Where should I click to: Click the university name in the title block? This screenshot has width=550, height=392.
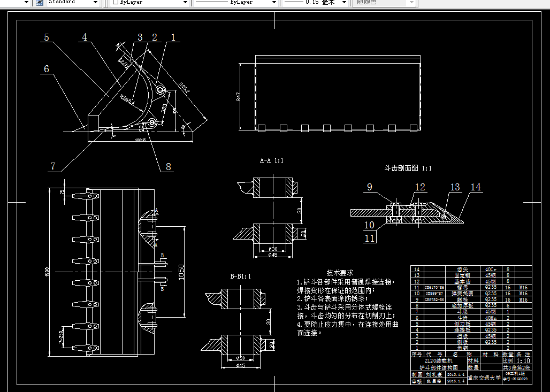tap(484, 378)
